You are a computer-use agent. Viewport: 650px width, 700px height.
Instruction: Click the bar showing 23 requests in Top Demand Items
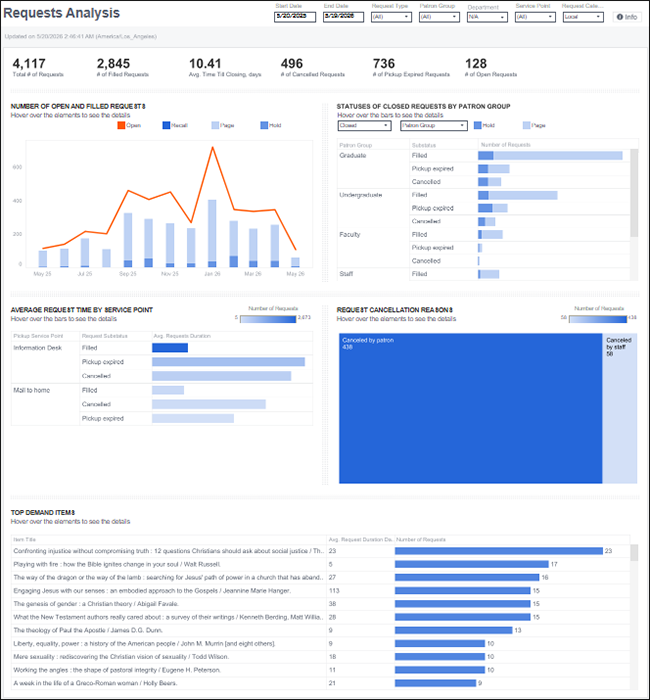point(499,551)
